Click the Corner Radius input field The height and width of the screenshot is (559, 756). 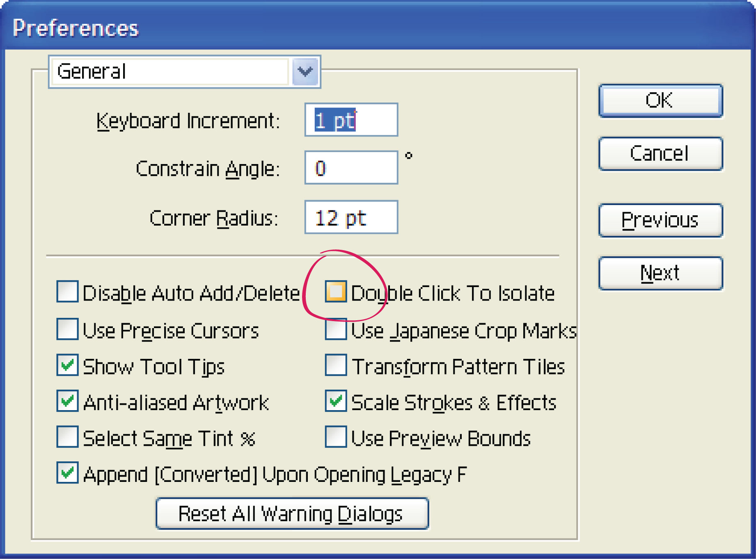[351, 217]
